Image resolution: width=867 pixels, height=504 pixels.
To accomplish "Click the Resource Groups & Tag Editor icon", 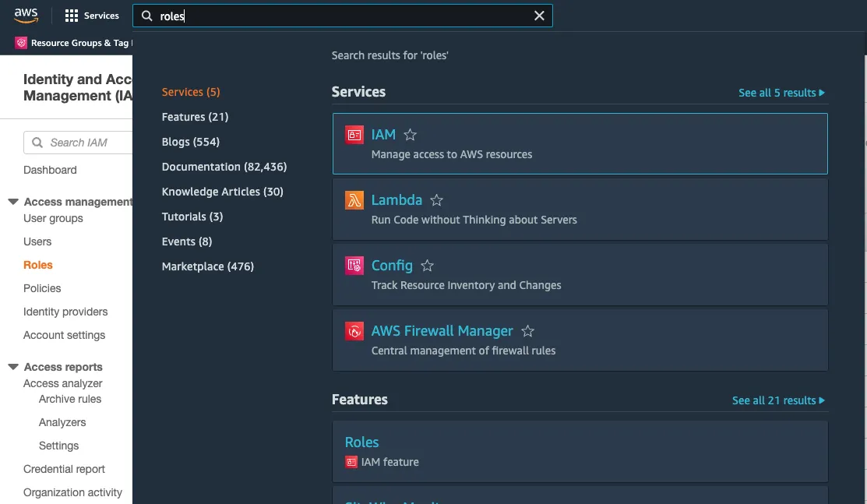I will pos(22,43).
